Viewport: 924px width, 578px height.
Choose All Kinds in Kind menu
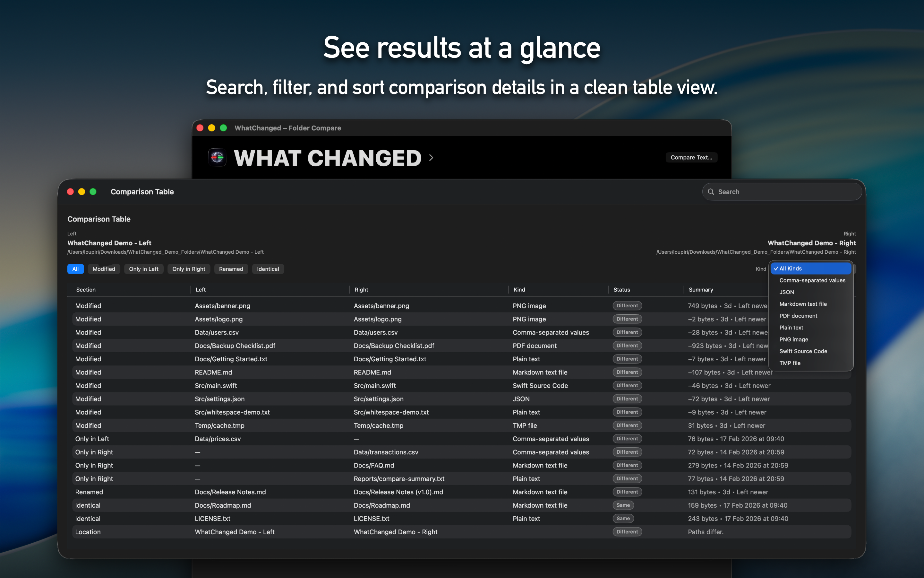coord(811,268)
